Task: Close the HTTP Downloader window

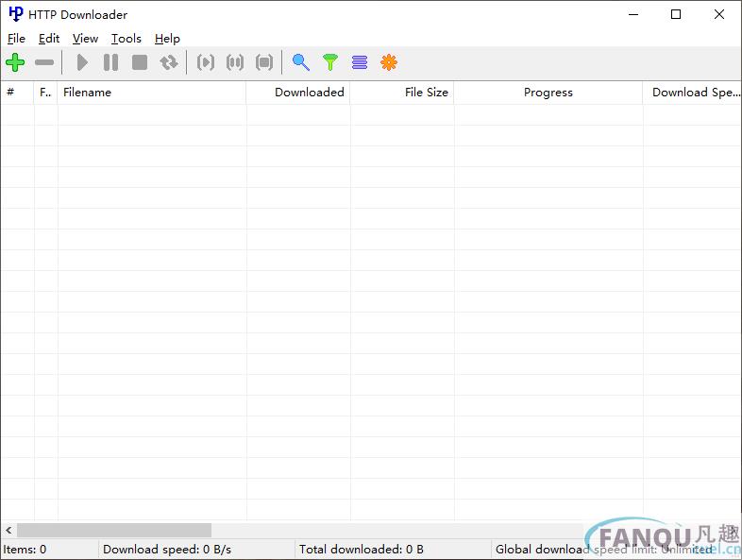Action: (x=718, y=14)
